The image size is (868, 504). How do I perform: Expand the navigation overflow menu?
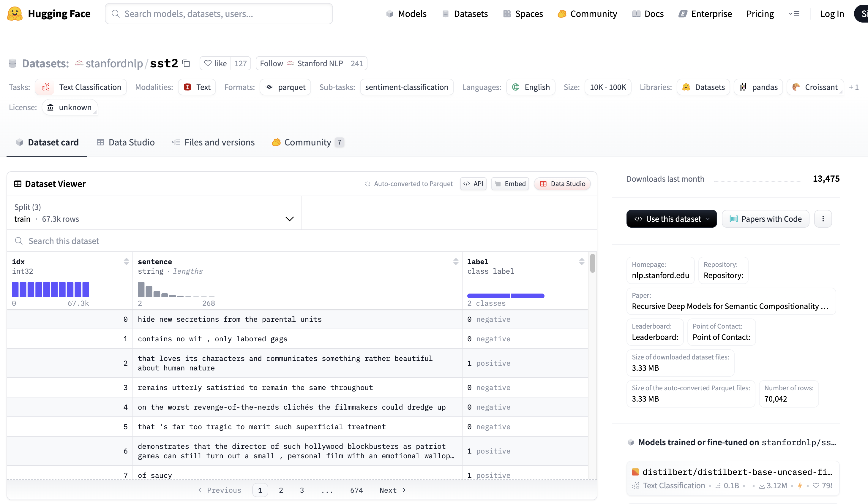[x=794, y=14]
